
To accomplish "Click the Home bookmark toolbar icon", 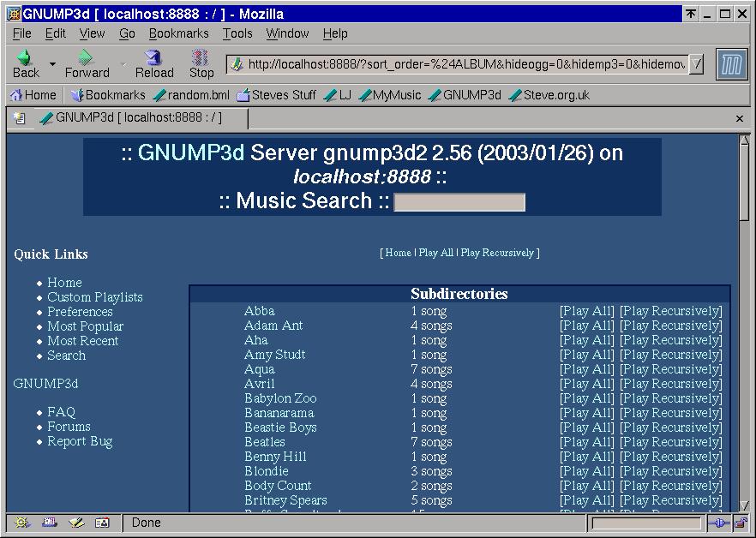I will pyautogui.click(x=17, y=95).
